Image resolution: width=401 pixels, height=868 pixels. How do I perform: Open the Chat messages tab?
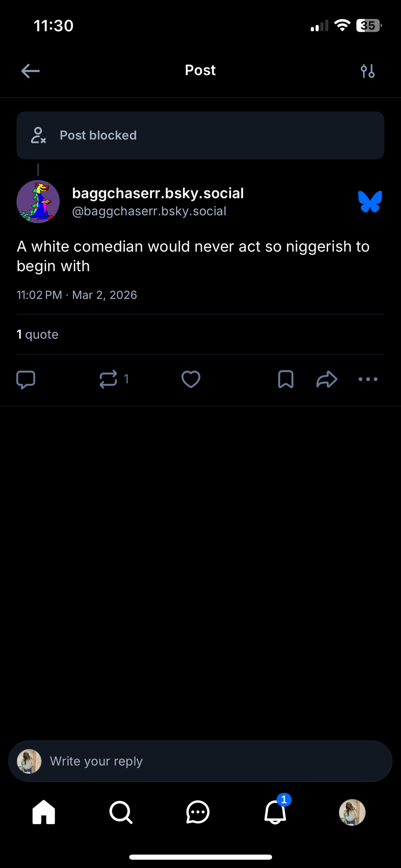click(x=198, y=812)
